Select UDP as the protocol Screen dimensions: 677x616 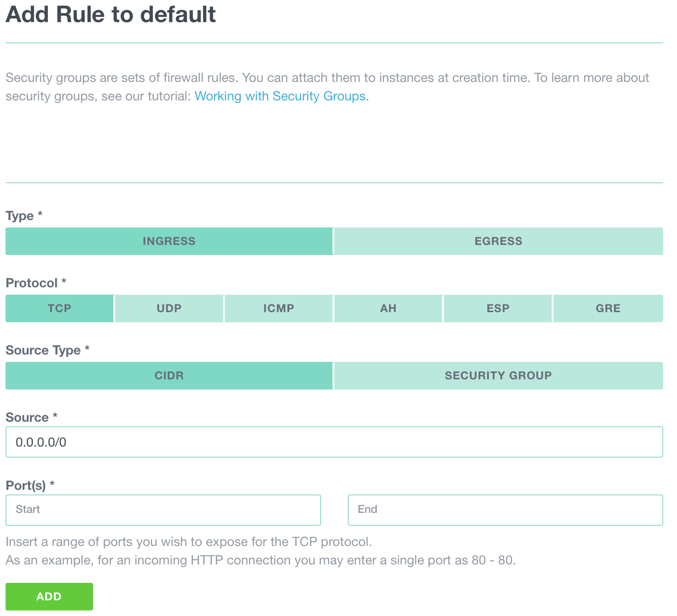169,308
